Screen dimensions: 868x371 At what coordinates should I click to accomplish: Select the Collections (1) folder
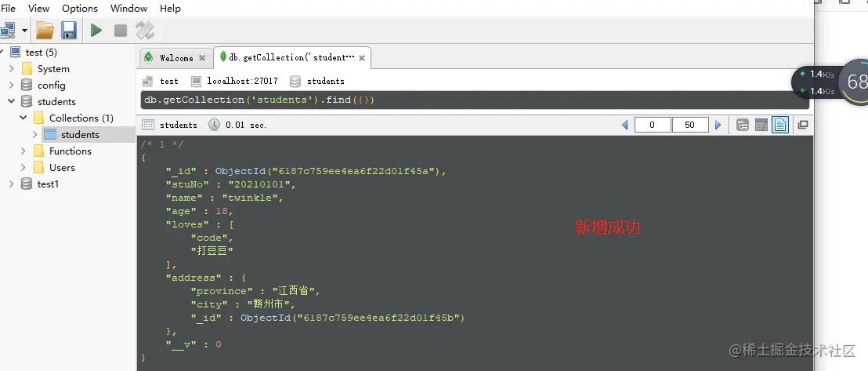click(x=81, y=118)
